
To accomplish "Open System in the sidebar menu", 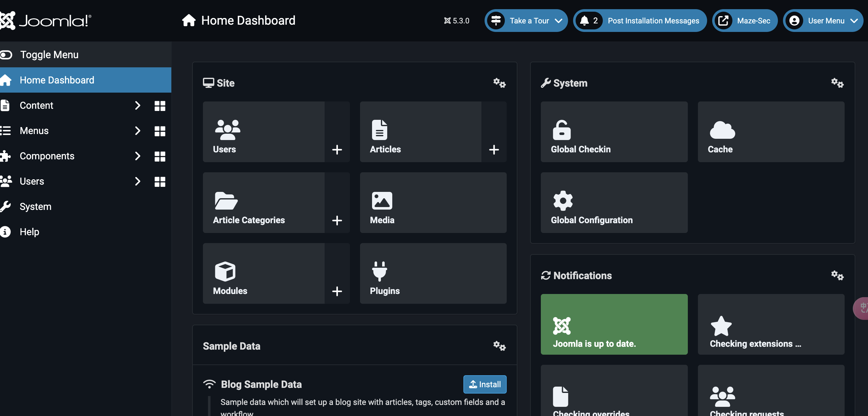I will coord(86,206).
